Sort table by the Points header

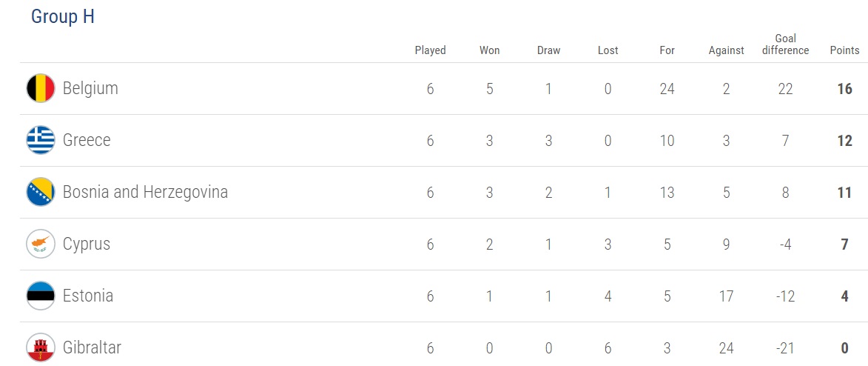(844, 50)
